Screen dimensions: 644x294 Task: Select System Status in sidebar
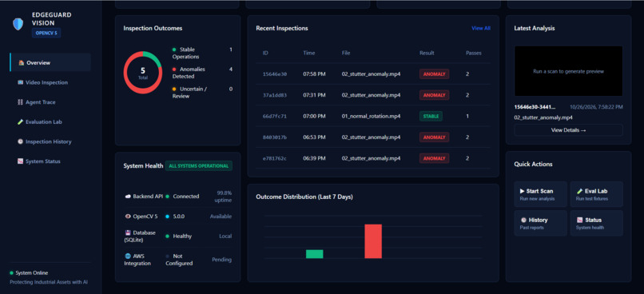point(50,161)
